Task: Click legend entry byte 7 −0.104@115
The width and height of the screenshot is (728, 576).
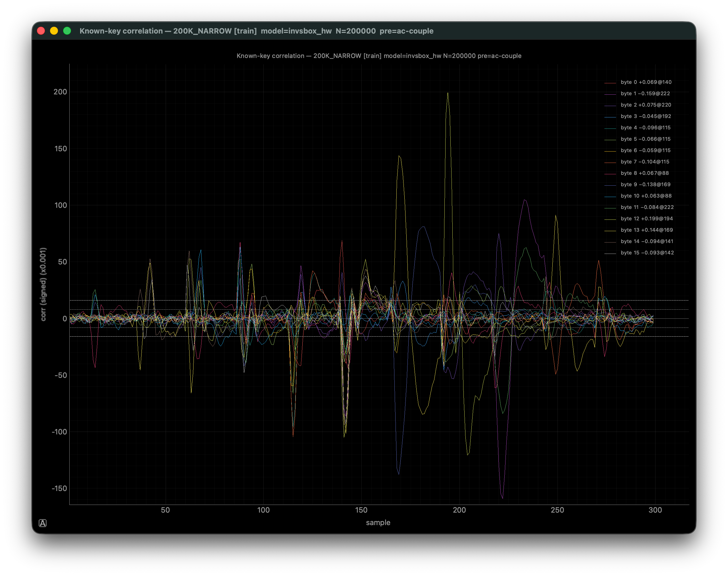Action: [x=637, y=161]
